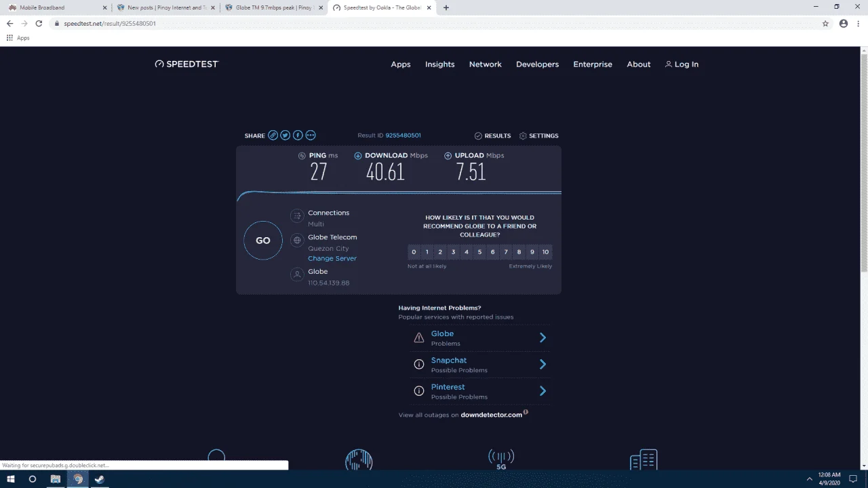Screen dimensions: 868x488
Task: Rate recommendation score 3
Action: (453, 252)
